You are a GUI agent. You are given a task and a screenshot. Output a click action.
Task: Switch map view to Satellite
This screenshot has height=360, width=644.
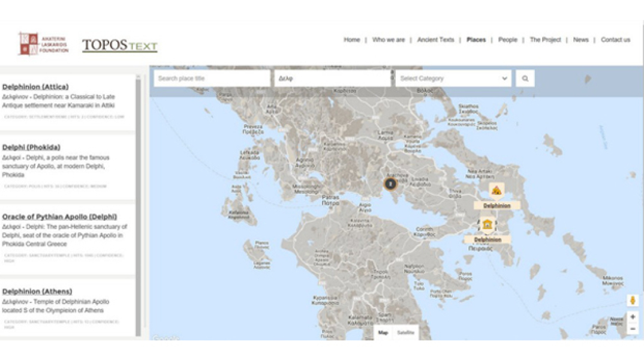[405, 332]
